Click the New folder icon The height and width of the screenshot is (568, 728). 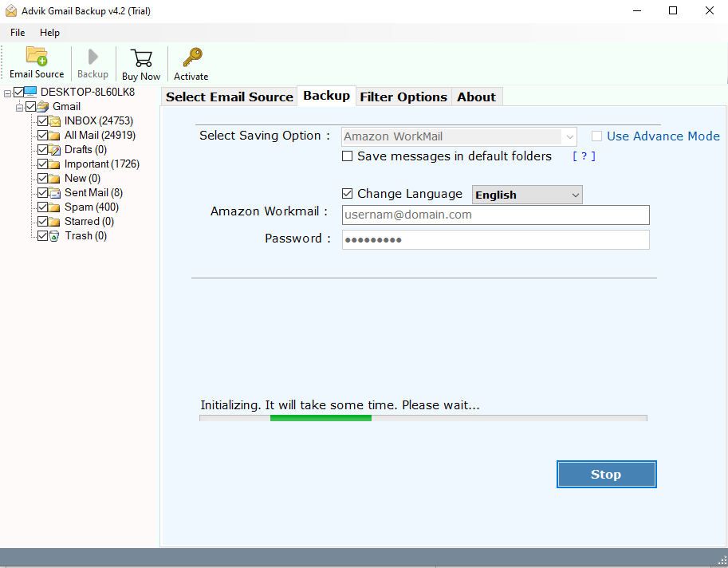pos(55,179)
